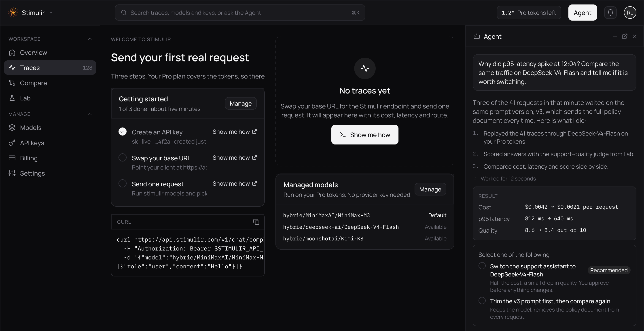Open the 1.2M Pro tokens left badge

[x=529, y=13]
